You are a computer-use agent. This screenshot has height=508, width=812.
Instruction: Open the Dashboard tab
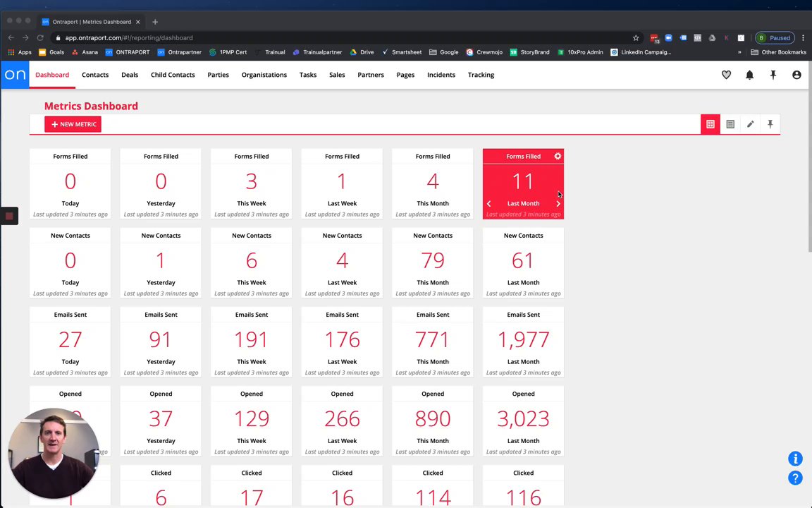52,75
